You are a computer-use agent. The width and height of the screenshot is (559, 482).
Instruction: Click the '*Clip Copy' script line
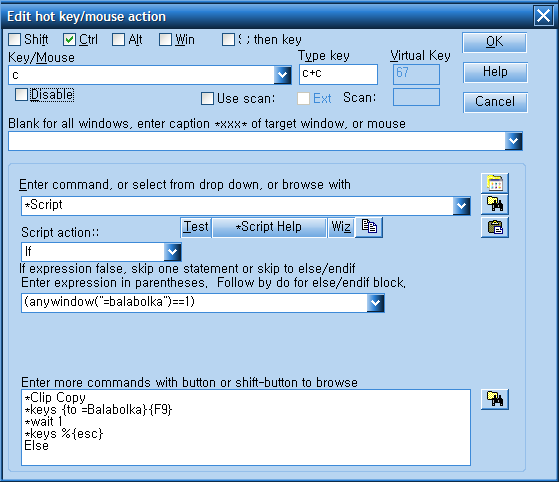(x=55, y=398)
